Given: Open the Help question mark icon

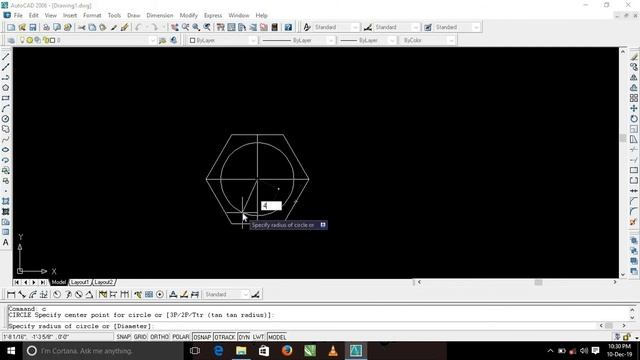Looking at the screenshot, I should (x=288, y=27).
